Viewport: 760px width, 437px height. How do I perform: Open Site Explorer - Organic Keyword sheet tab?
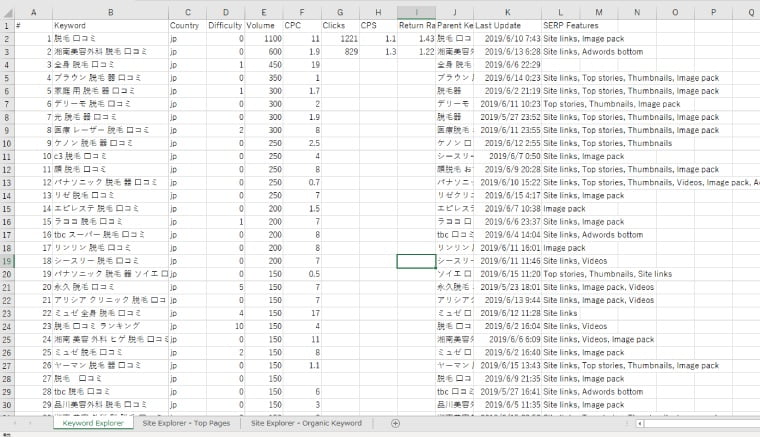307,424
